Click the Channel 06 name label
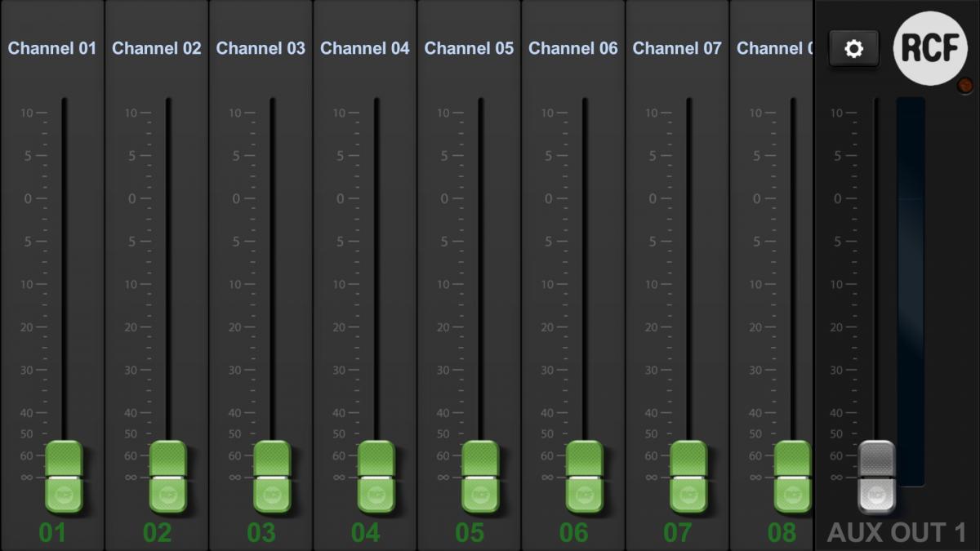Viewport: 980px width, 551px height. [x=572, y=48]
